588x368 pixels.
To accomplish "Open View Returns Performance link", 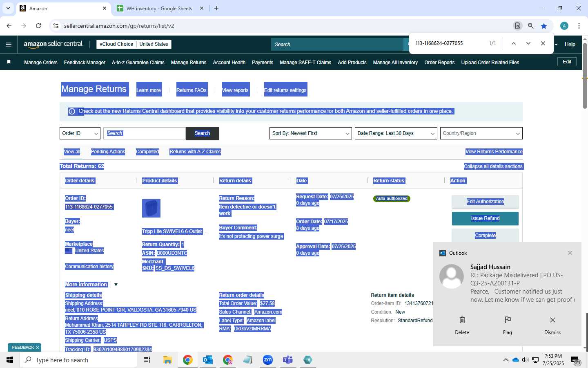I will point(494,152).
